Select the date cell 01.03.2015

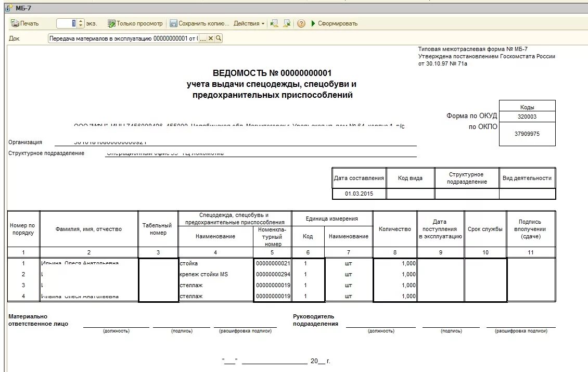coord(359,194)
